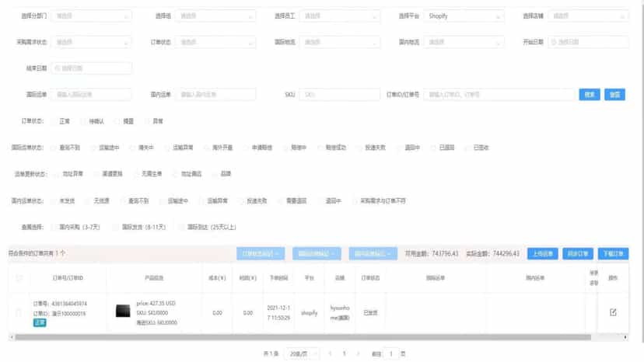Tick the checkbox for order 4361364045974

tap(19, 313)
